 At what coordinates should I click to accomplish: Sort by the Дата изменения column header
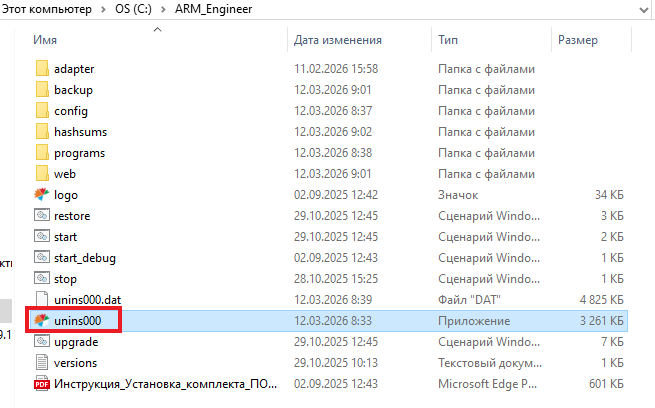[x=338, y=40]
